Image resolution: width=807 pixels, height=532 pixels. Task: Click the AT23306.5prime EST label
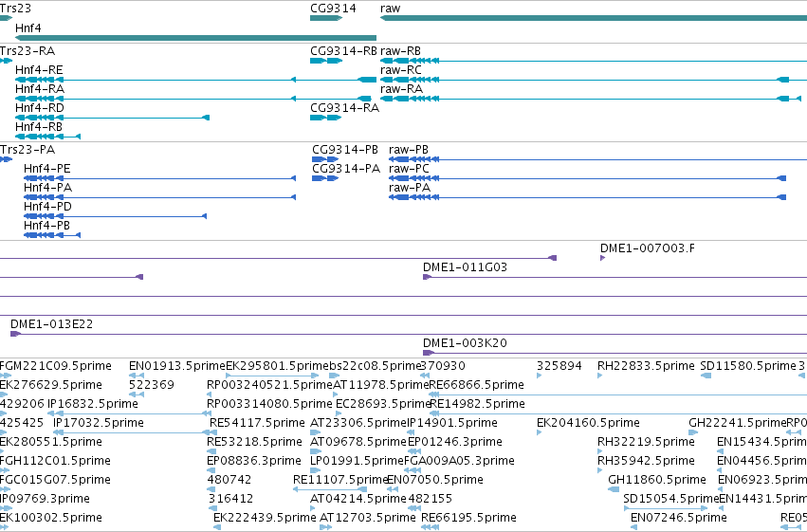click(x=358, y=423)
